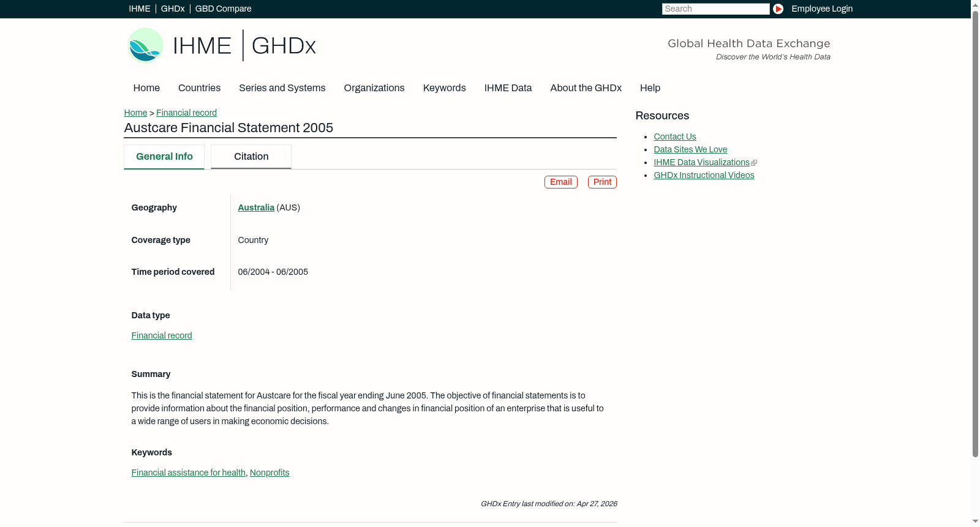
Task: Open Australia geography link
Action: (x=256, y=207)
